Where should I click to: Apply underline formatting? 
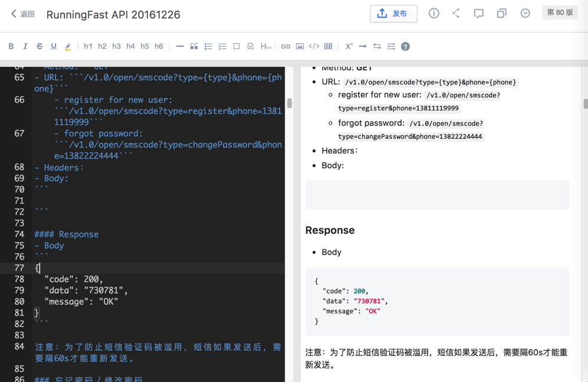point(54,46)
